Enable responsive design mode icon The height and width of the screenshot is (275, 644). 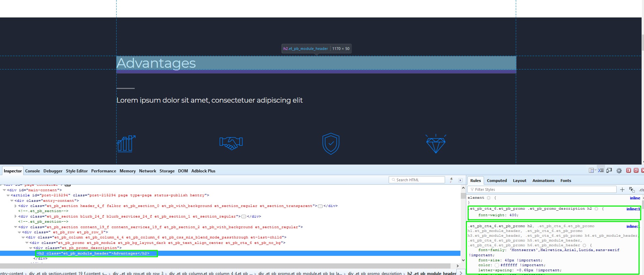609,171
